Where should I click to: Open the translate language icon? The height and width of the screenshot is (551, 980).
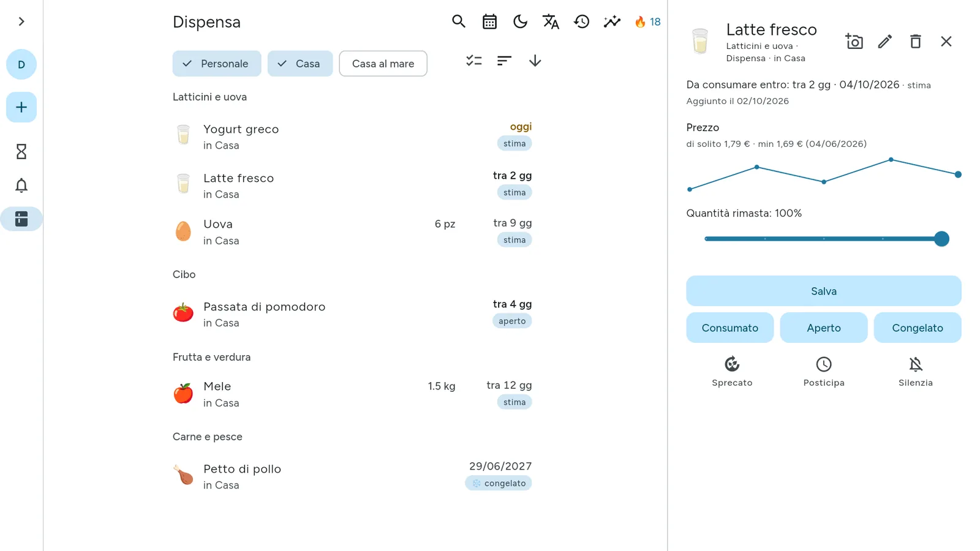551,21
